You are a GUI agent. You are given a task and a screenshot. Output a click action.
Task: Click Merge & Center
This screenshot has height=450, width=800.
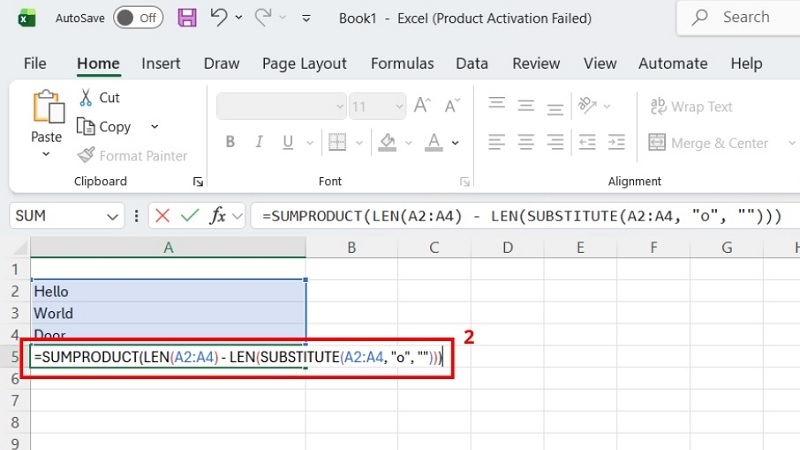(x=708, y=143)
